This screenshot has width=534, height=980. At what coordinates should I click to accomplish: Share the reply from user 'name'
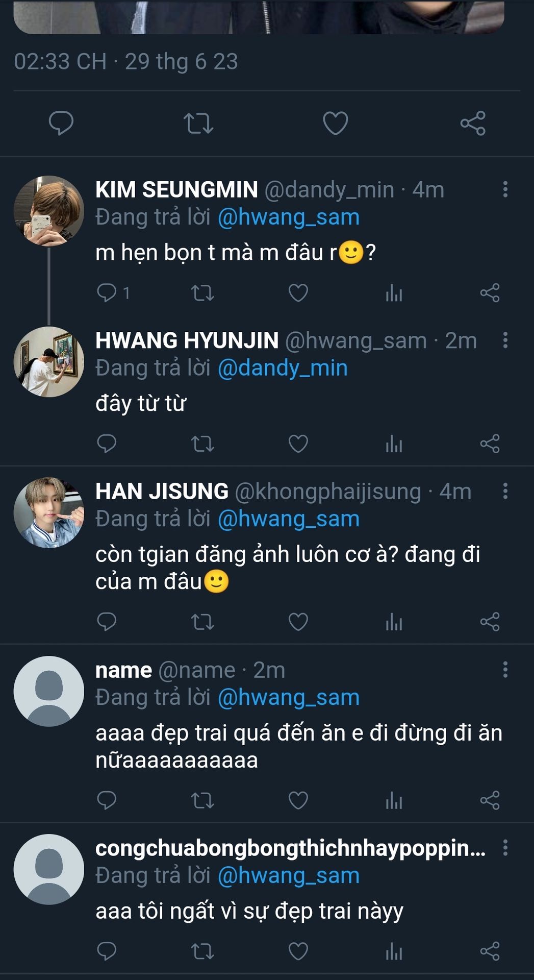point(490,800)
